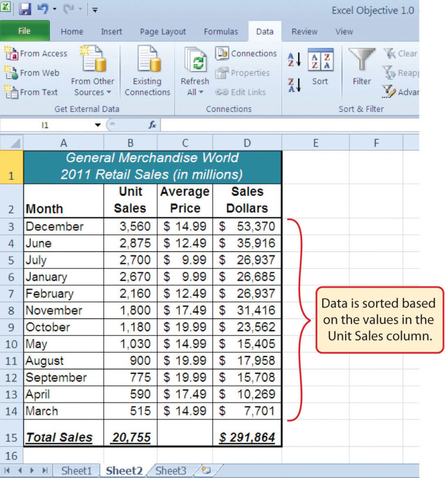The image size is (448, 478).
Task: Select the Sheet3 worksheet tab
Action: pyautogui.click(x=170, y=471)
